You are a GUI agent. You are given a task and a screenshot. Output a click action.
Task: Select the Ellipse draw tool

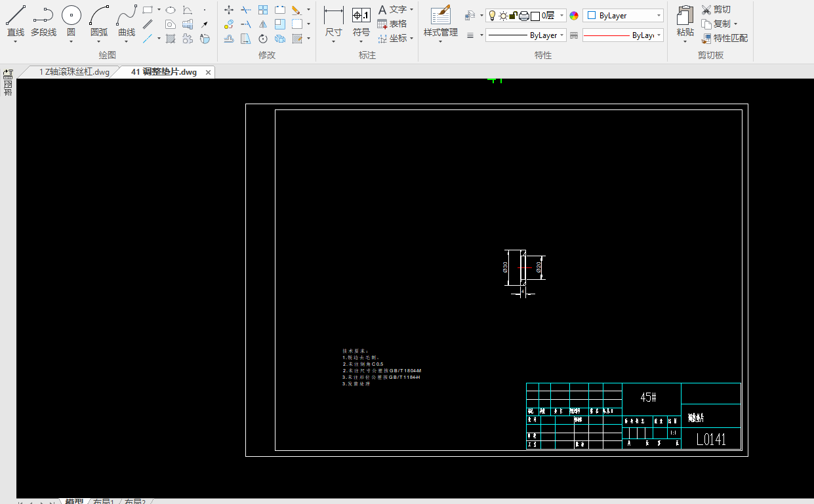(x=171, y=10)
